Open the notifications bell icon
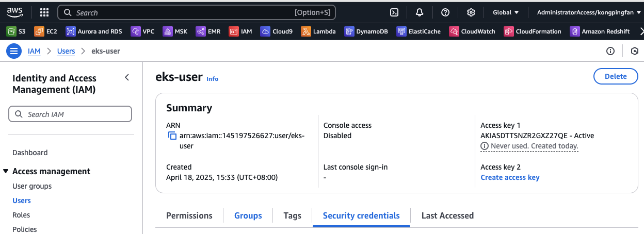The image size is (644, 234). tap(420, 12)
